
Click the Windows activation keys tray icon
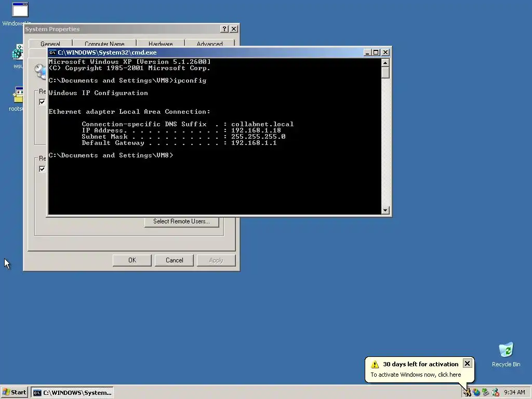(x=468, y=393)
